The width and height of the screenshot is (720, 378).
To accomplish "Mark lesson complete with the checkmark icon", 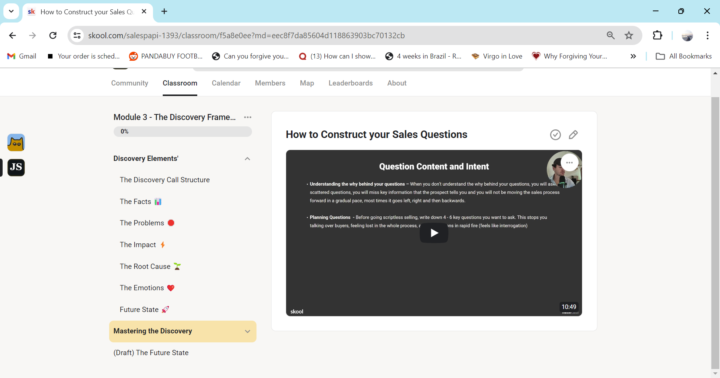I will point(555,135).
